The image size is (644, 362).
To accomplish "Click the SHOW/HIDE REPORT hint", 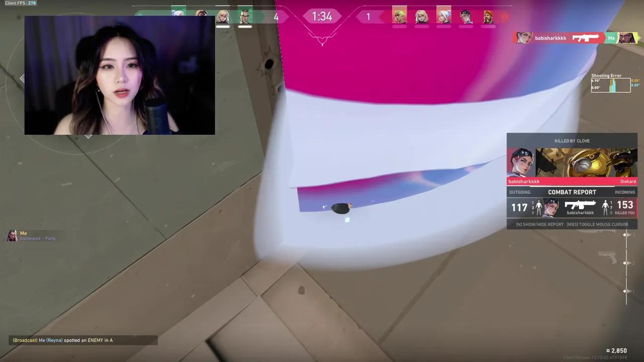I will click(x=540, y=225).
